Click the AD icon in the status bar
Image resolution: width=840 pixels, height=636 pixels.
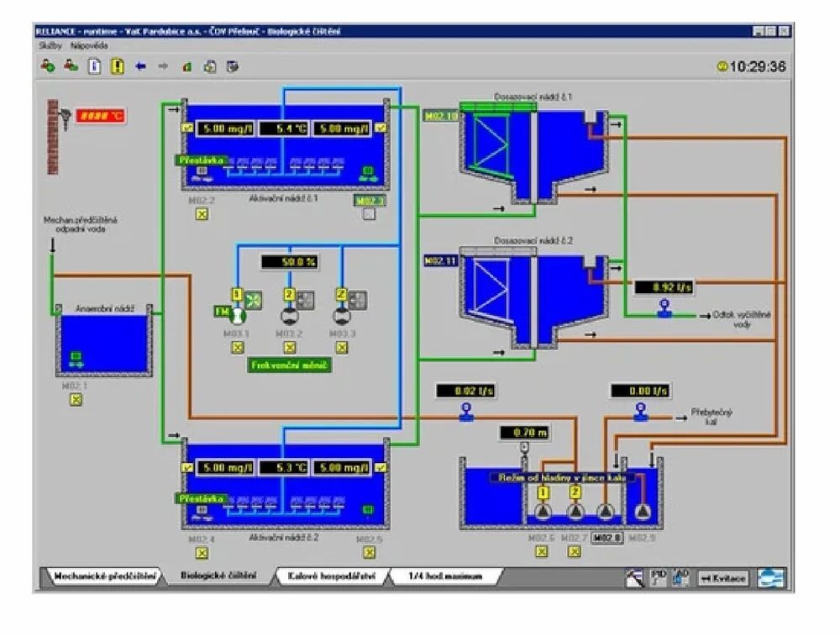[x=680, y=576]
